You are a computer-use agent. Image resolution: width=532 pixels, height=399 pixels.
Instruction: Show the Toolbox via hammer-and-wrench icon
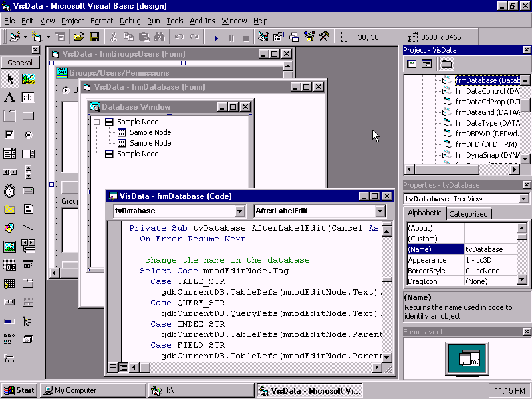click(325, 37)
